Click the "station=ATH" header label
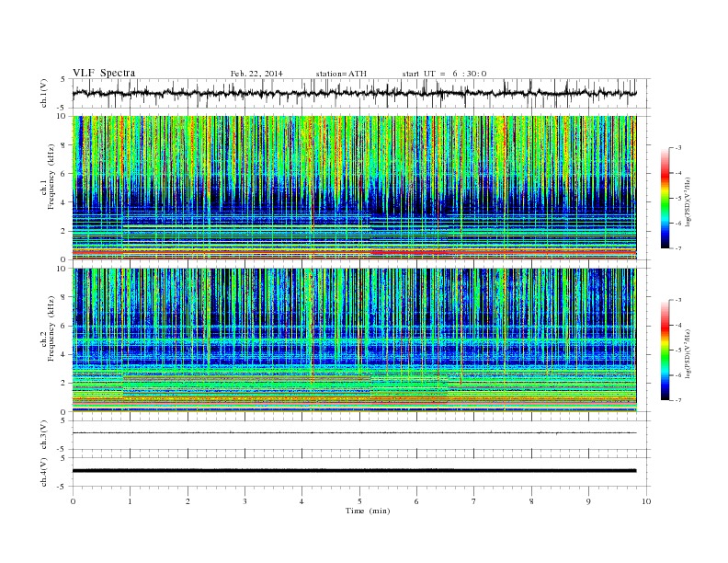Screen dimensions: 728x563 341,74
